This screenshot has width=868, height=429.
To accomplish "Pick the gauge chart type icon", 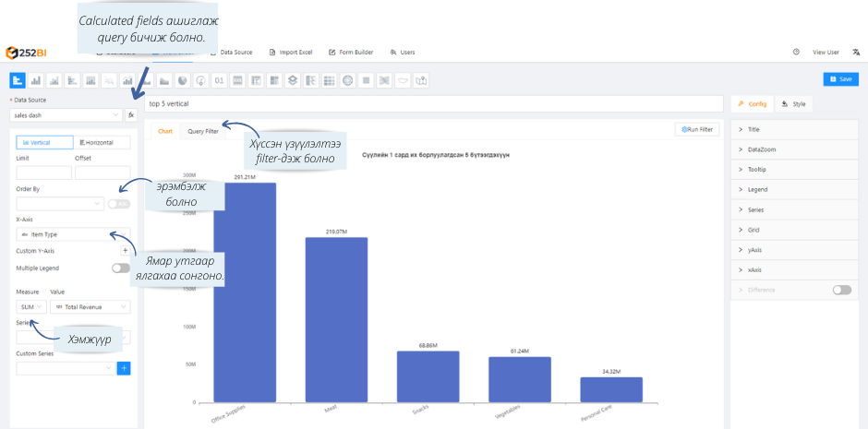I will coord(201,80).
